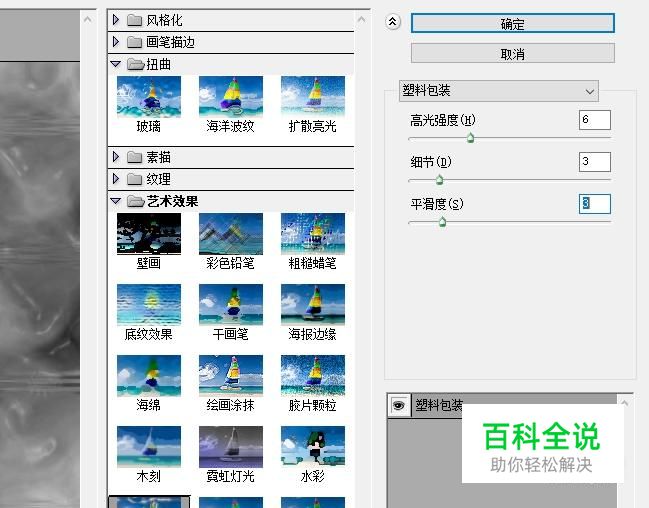Collapse the 扭曲 category triangle
This screenshot has width=649, height=508.
pos(115,64)
